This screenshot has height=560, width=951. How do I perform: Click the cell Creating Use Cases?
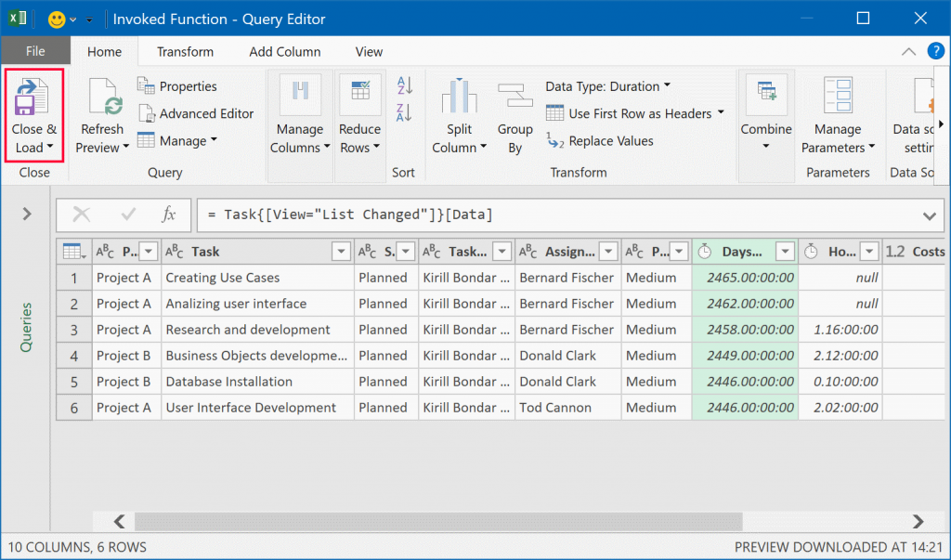[x=257, y=278]
